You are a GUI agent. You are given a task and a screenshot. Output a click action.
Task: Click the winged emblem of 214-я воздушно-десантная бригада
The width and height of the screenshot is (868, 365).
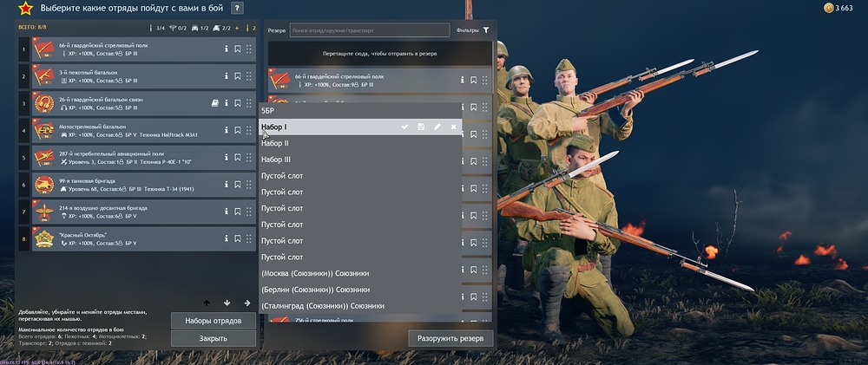point(43,212)
